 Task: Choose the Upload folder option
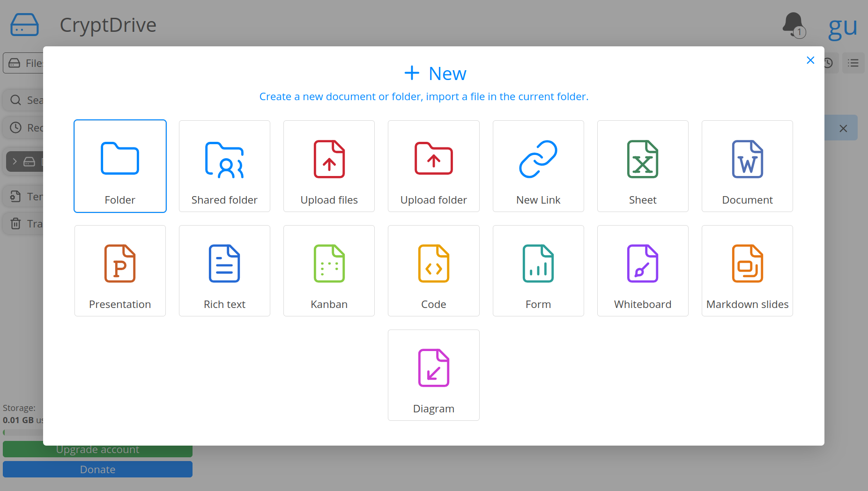click(433, 166)
